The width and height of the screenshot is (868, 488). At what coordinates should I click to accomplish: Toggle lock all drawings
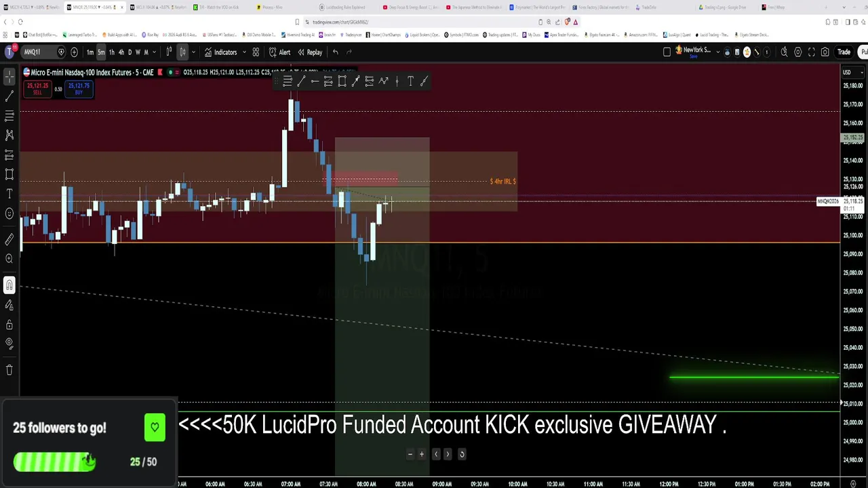click(x=9, y=325)
